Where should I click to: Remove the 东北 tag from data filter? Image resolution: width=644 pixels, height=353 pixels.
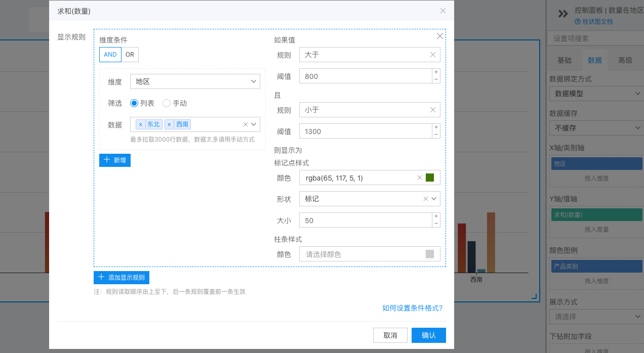tap(140, 124)
